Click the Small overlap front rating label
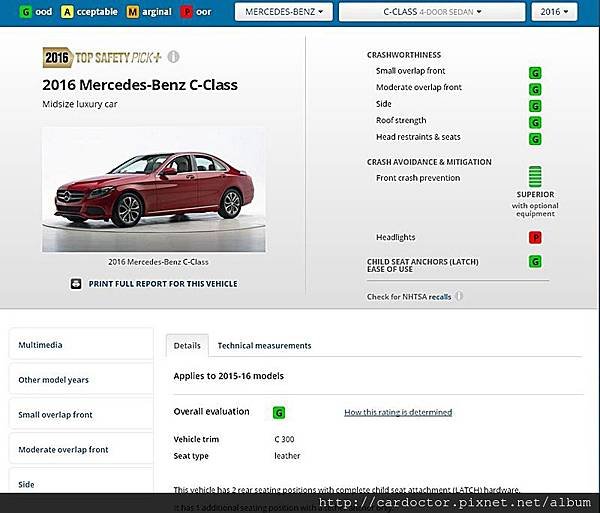 tap(410, 71)
